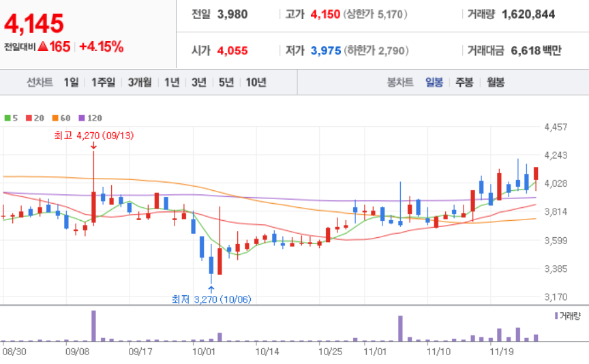The image size is (589, 364).
Task: Click the 전일대비 165 change amount
Action: coord(60,47)
